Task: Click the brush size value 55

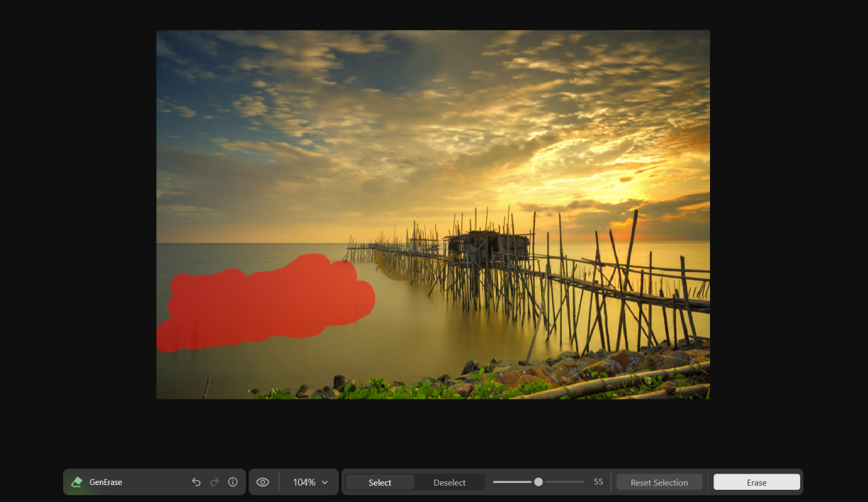Action: [598, 482]
